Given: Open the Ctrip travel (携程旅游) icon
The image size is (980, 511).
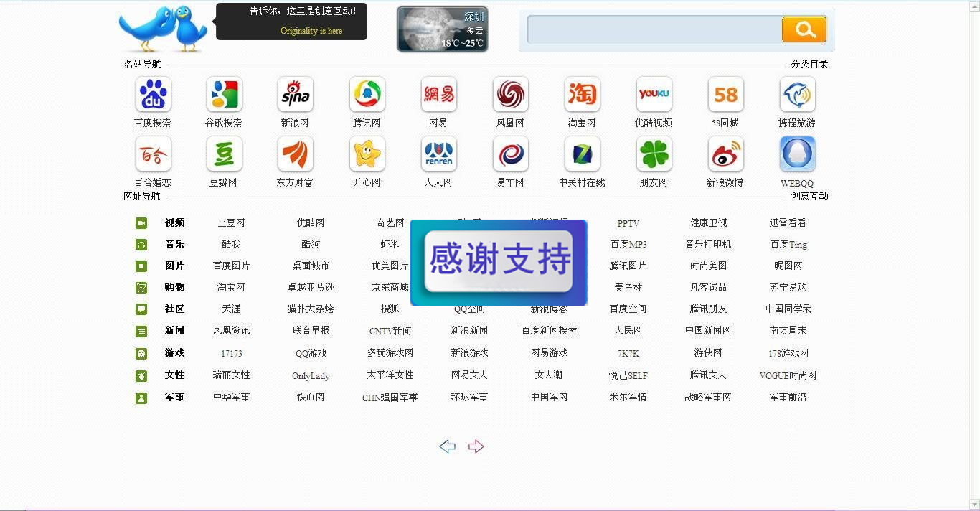Looking at the screenshot, I should [x=798, y=95].
